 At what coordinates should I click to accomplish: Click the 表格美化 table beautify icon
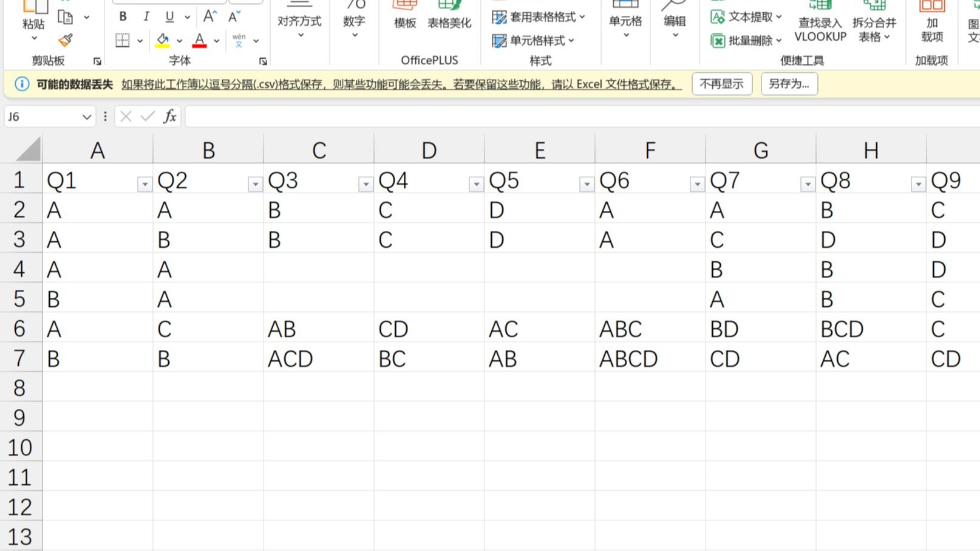(x=449, y=15)
